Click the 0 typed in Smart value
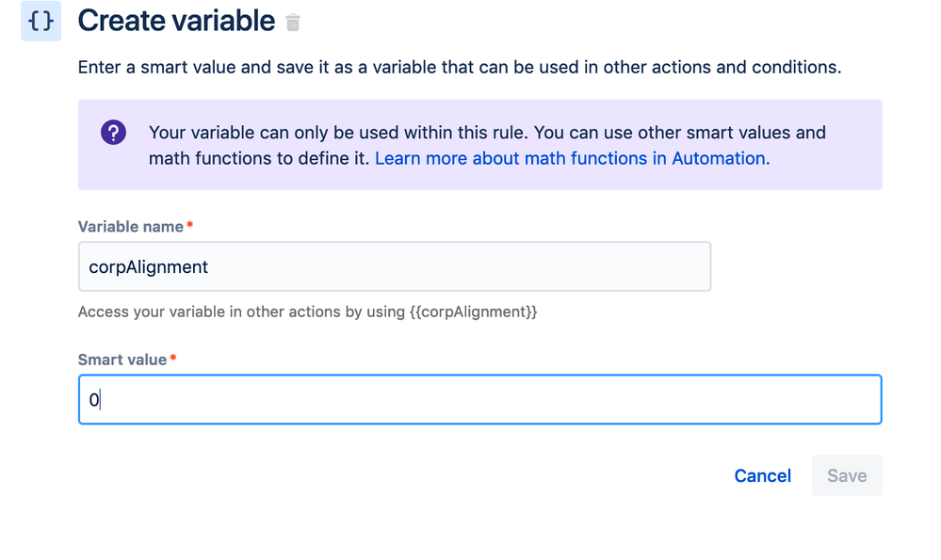This screenshot has height=560, width=941. tap(94, 400)
